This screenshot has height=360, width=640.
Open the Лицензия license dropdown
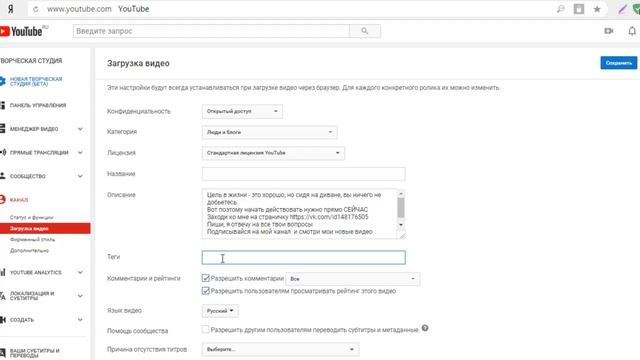click(273, 153)
